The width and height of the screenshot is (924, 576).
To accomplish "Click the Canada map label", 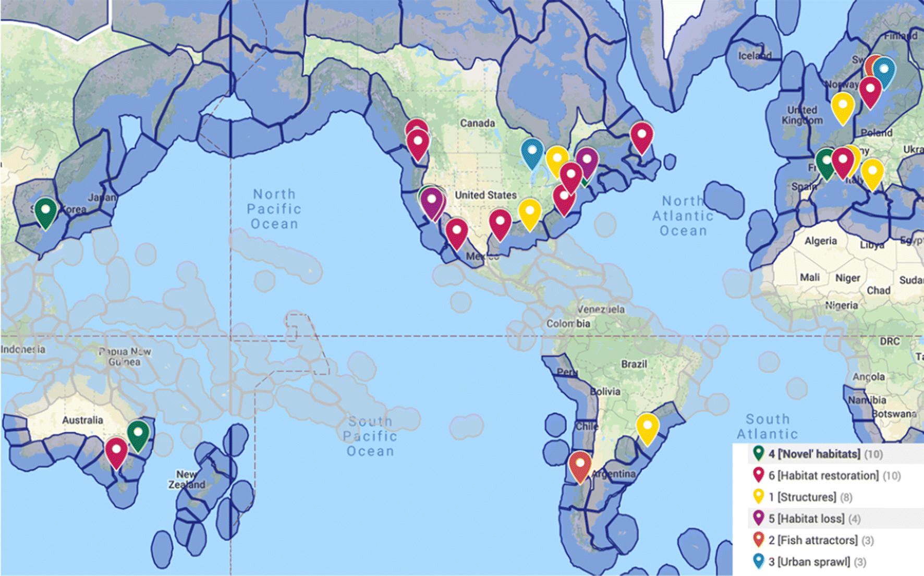I will click(477, 123).
